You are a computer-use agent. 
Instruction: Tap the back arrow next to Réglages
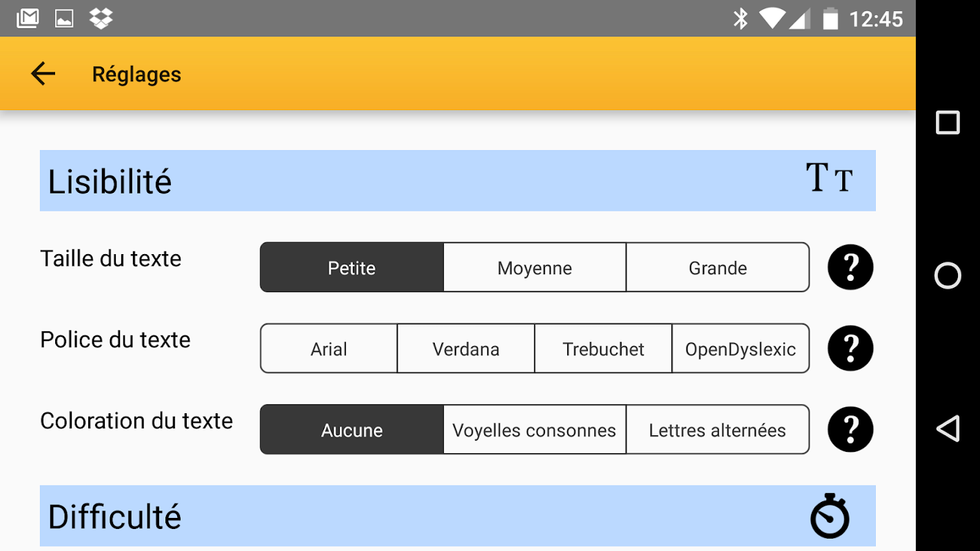43,74
